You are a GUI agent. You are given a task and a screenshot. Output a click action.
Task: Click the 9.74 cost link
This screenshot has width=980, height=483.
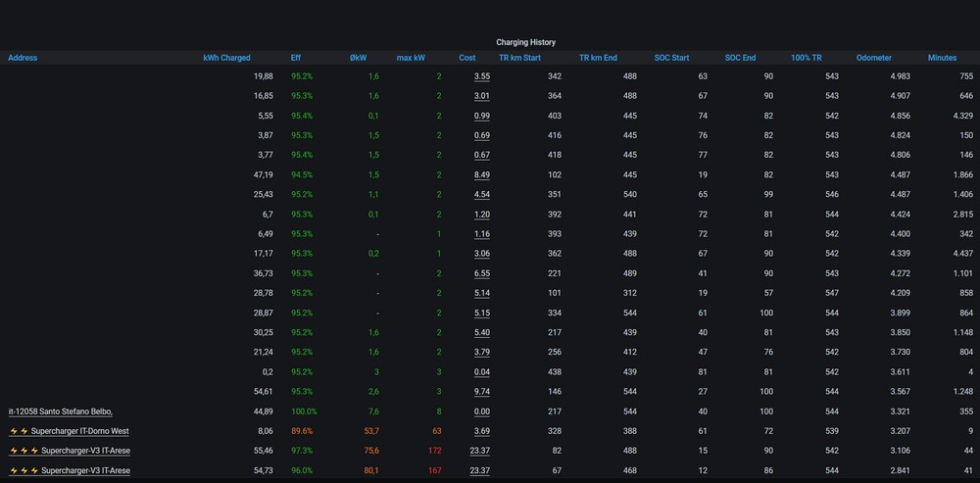click(x=481, y=392)
